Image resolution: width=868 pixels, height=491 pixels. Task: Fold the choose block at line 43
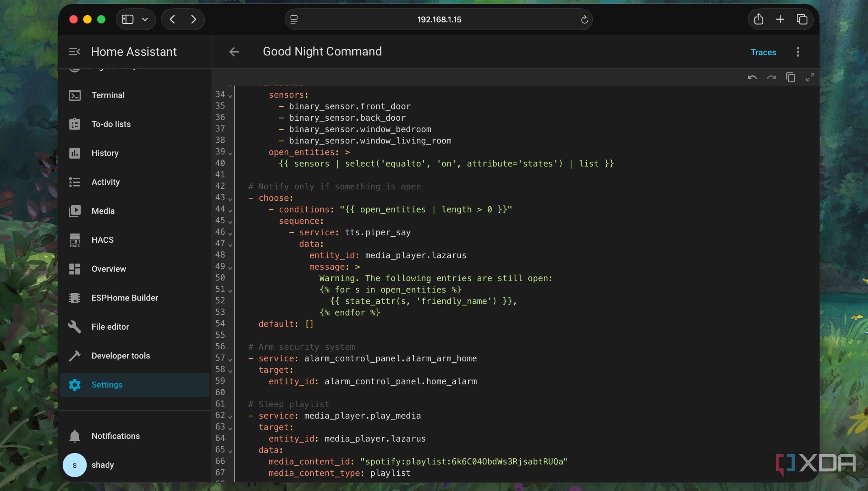(x=230, y=200)
